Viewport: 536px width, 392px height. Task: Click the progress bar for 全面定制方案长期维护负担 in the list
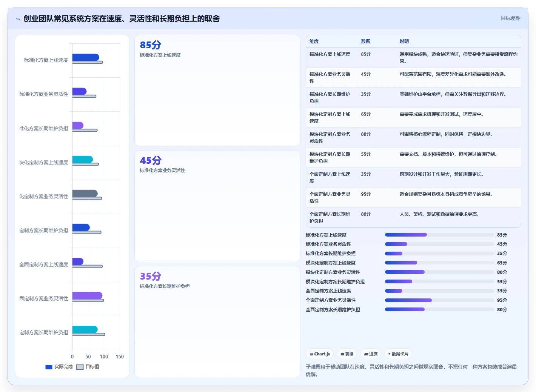pyautogui.click(x=439, y=309)
